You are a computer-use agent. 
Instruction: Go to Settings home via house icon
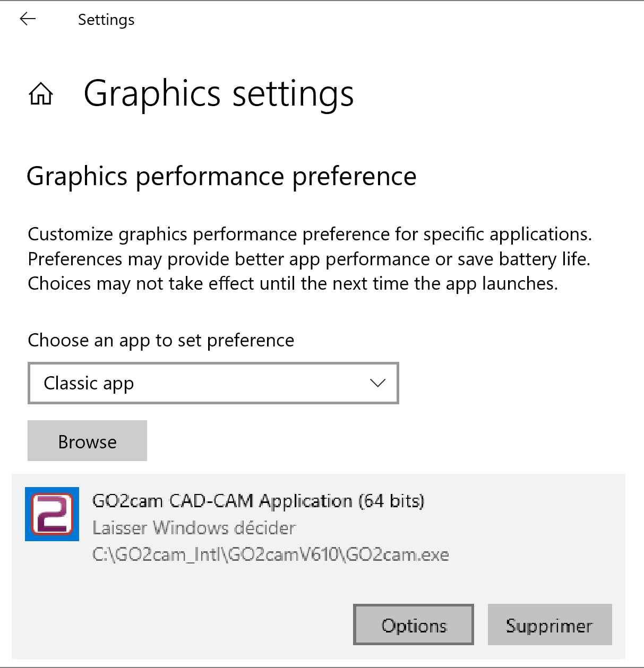pyautogui.click(x=41, y=94)
